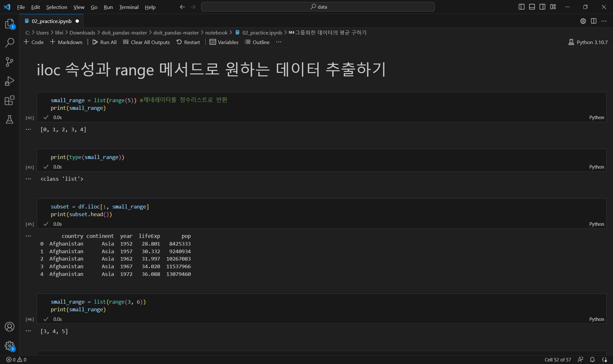
Task: Open Accounts icon in activity bar
Action: 10,327
